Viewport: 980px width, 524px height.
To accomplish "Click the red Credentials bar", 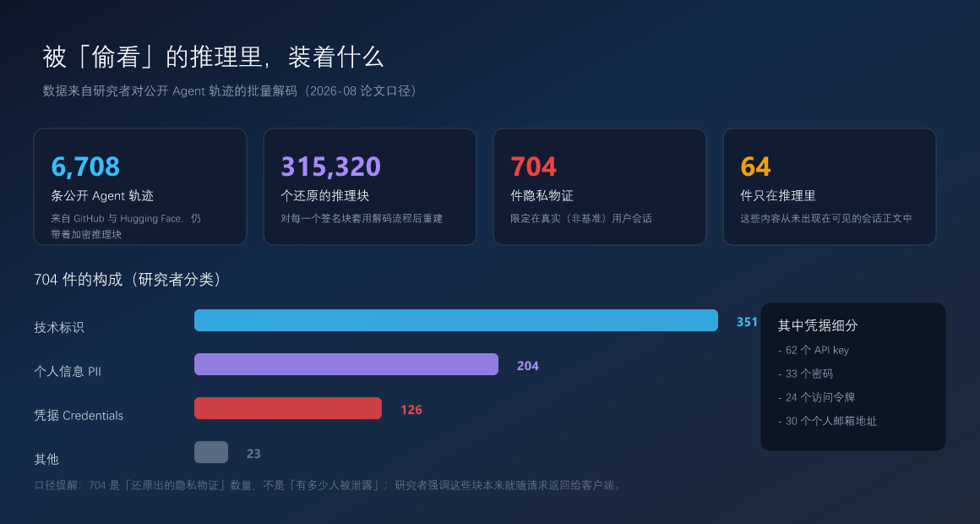I will 288,408.
